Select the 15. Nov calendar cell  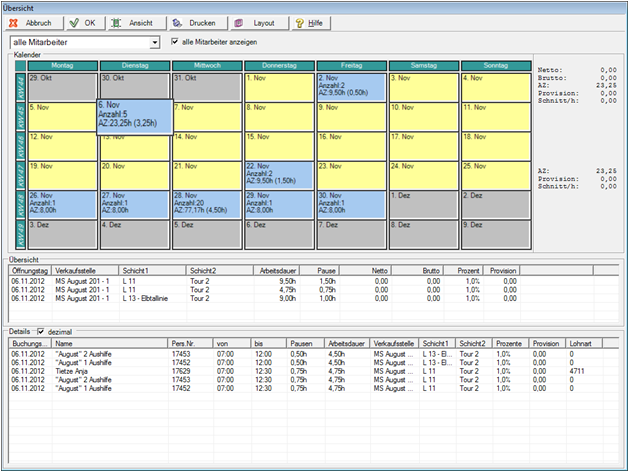(279, 146)
